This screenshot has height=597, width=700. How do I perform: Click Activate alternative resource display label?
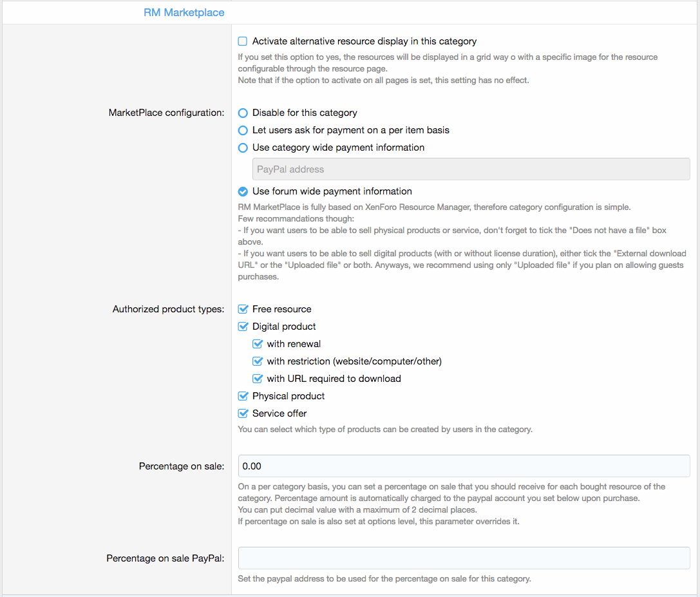point(364,41)
